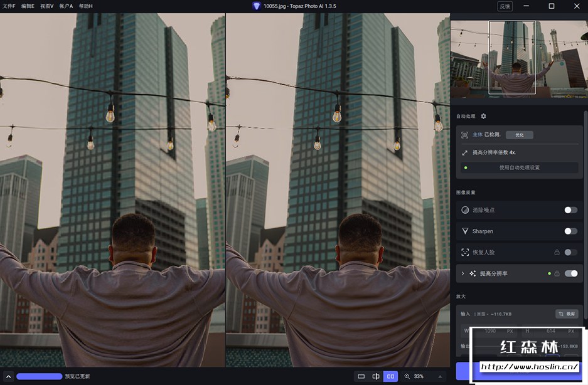Click the 主体 subject link
The image size is (588, 385).
coord(478,135)
